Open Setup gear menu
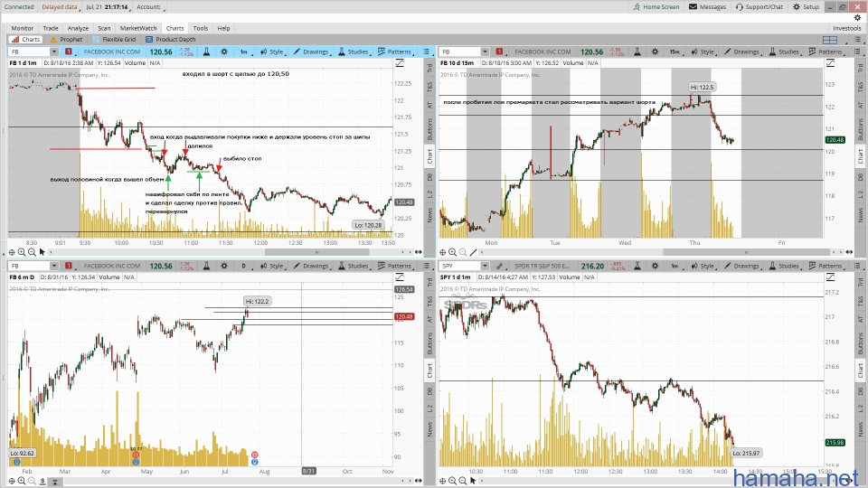 806,6
